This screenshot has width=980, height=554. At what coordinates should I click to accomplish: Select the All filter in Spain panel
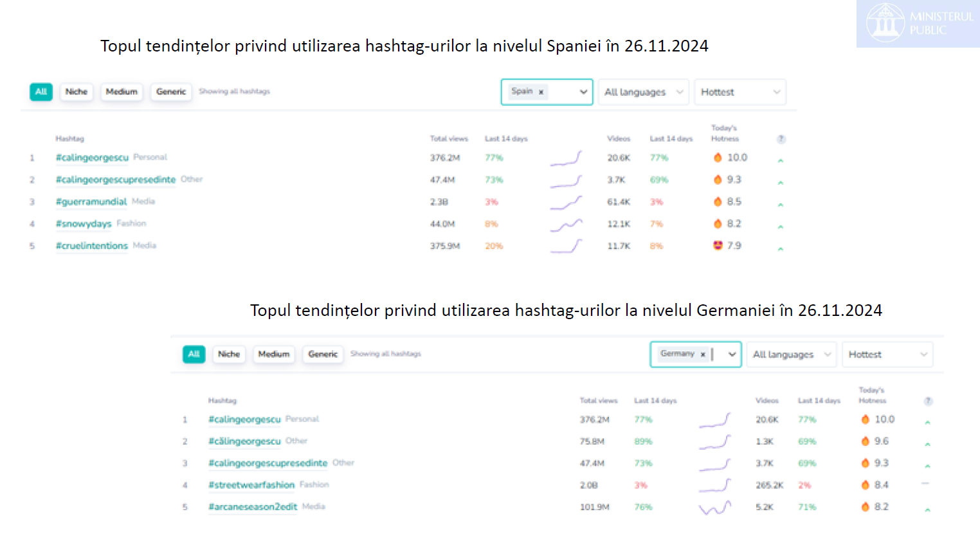[41, 92]
